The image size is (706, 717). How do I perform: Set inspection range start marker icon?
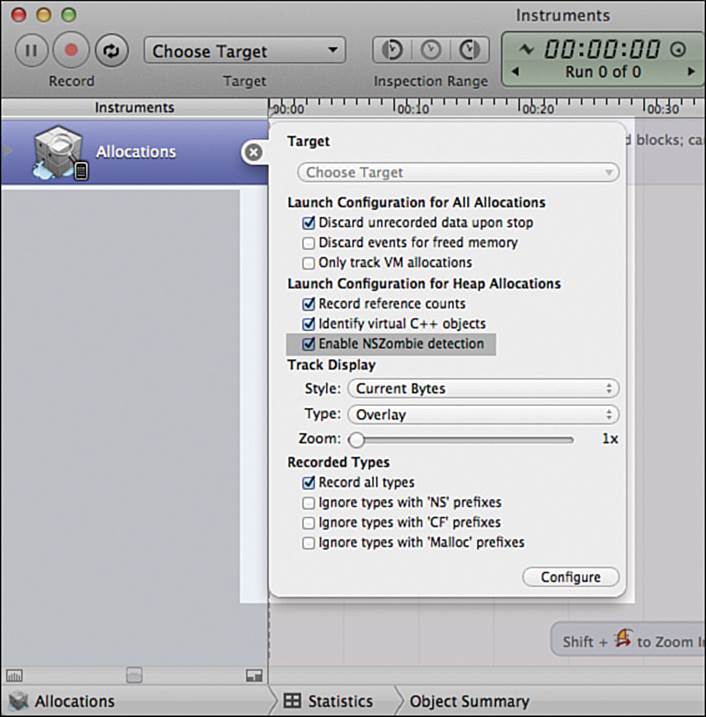point(392,50)
